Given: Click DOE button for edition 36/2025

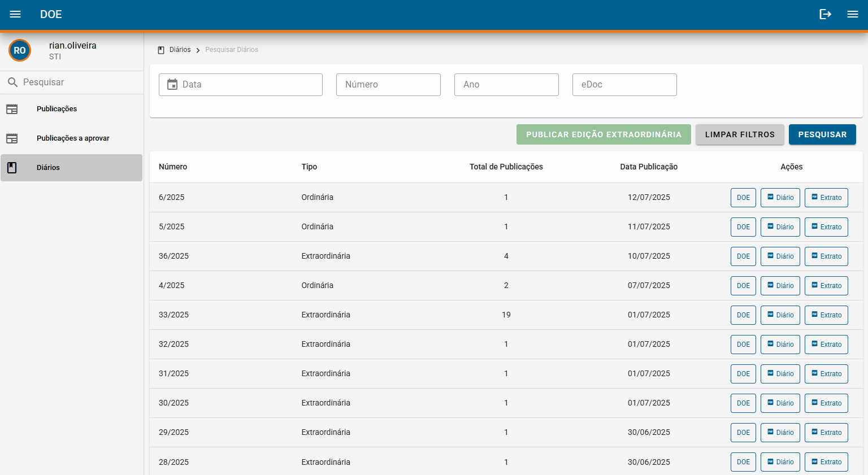Looking at the screenshot, I should click(x=743, y=256).
